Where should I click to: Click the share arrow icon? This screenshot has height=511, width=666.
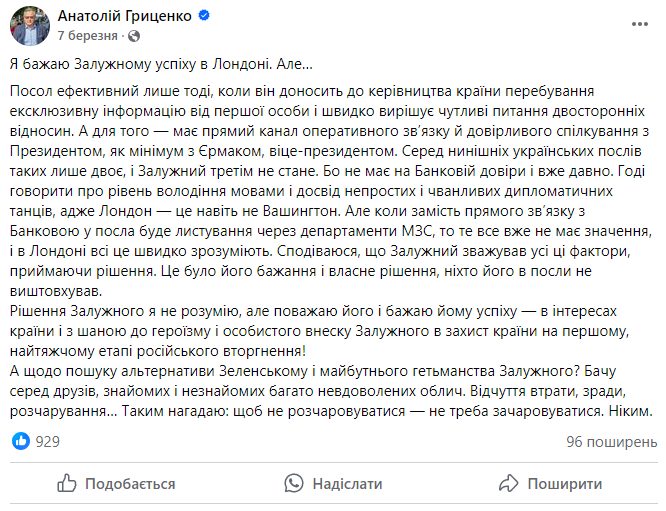click(x=508, y=483)
